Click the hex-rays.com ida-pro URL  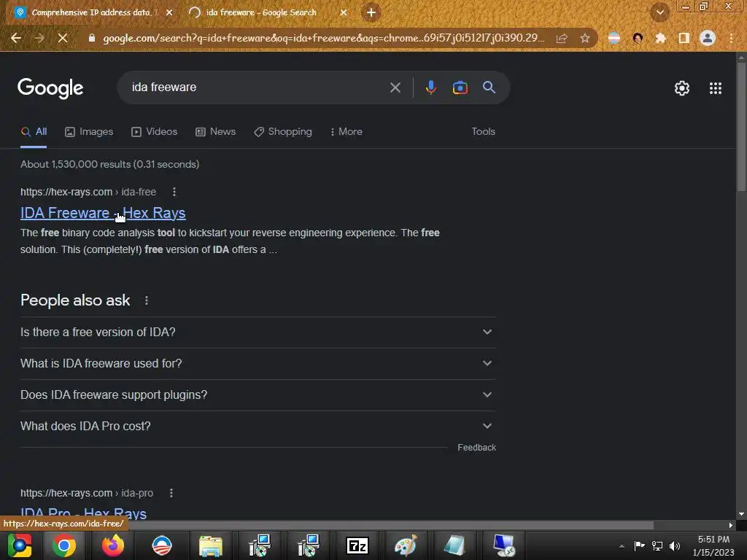coord(87,493)
